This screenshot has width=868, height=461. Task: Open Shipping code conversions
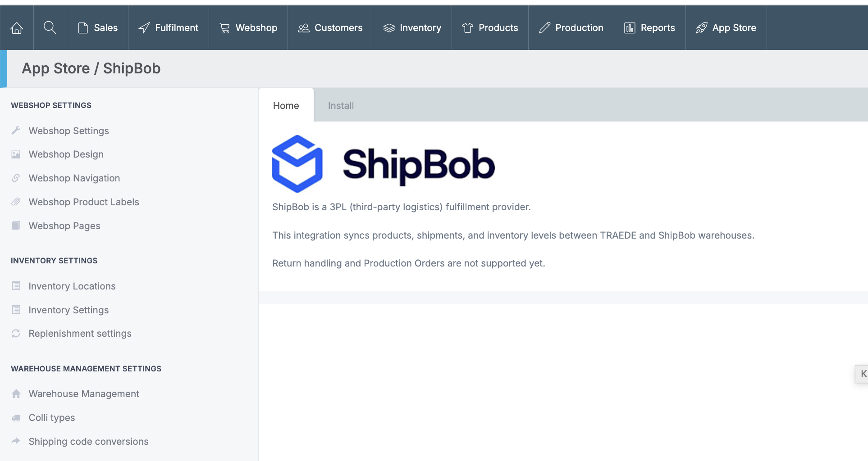[89, 442]
